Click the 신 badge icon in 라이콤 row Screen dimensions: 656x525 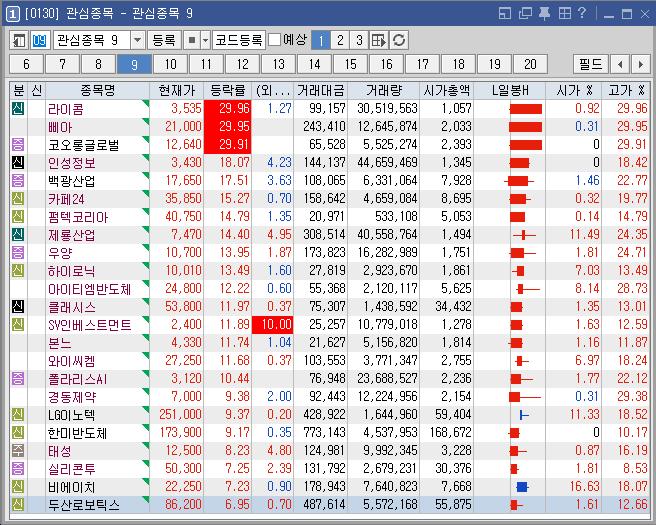(18, 109)
